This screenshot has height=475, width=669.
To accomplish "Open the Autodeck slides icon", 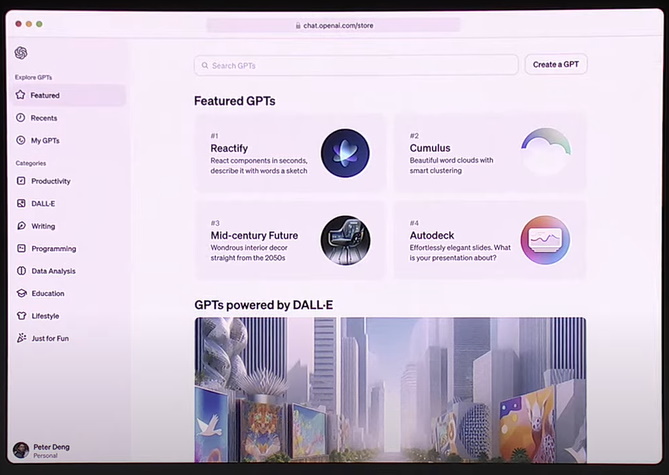I will pyautogui.click(x=545, y=240).
